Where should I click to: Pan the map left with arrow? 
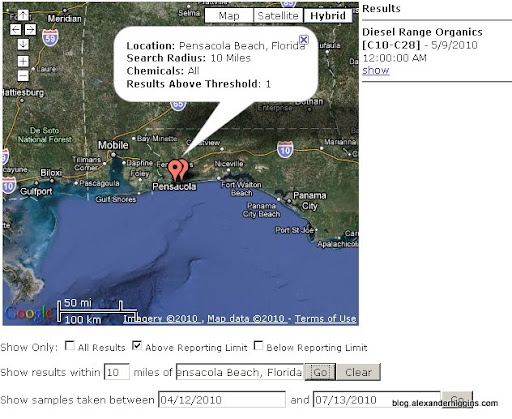point(16,30)
